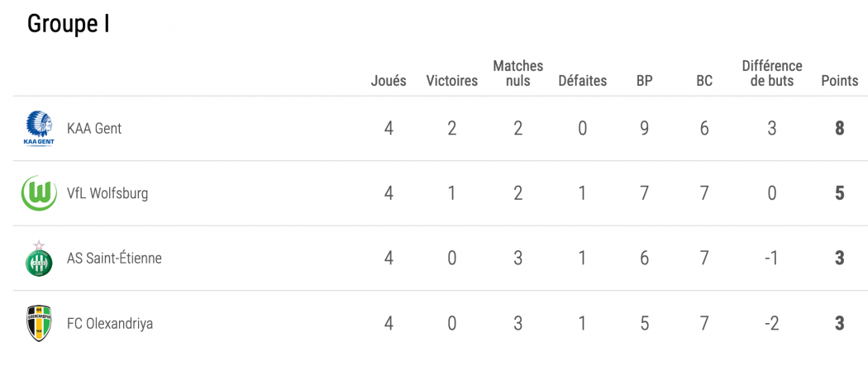868x380 pixels.
Task: Click the FC Olexandriya shield logo
Action: [x=40, y=323]
